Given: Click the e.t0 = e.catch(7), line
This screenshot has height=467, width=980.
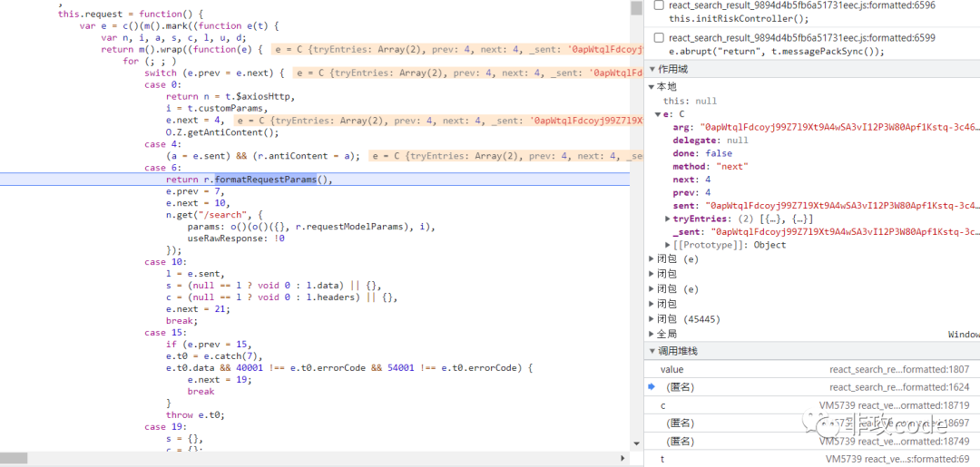Looking at the screenshot, I should pyautogui.click(x=214, y=356).
